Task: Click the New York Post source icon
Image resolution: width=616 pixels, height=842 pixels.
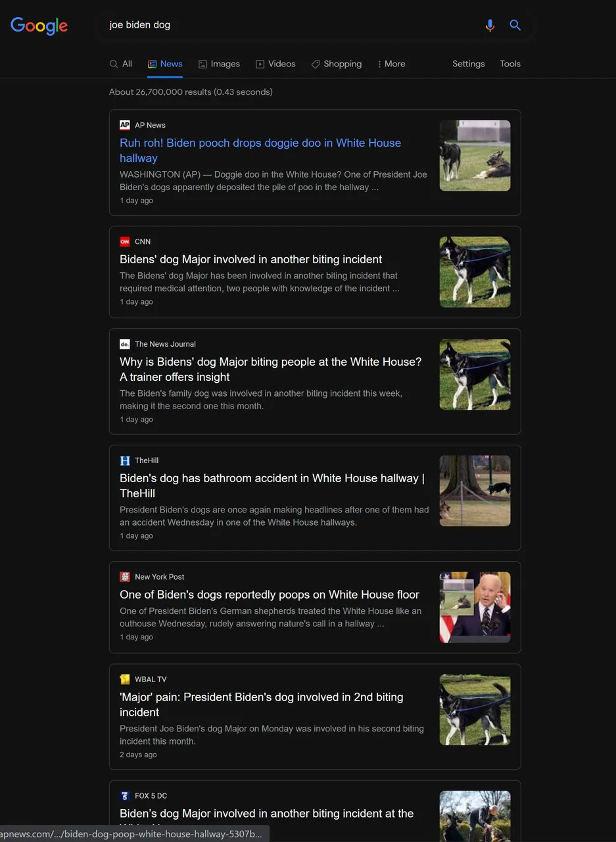Action: click(x=125, y=577)
